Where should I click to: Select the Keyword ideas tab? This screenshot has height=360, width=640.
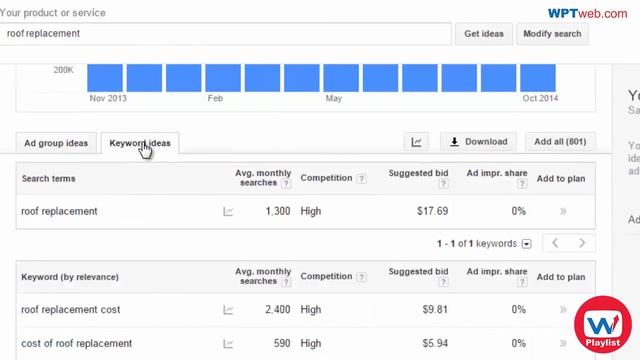(x=140, y=143)
